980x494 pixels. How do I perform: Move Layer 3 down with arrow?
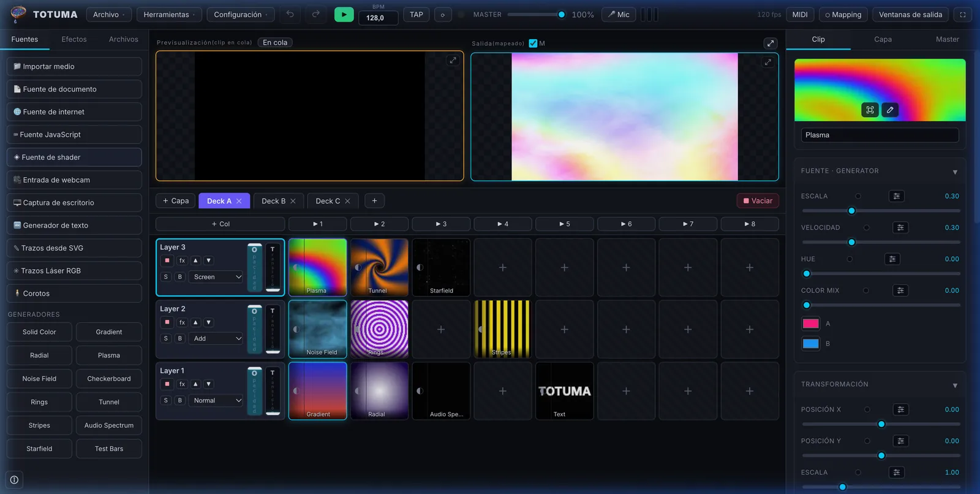(208, 260)
